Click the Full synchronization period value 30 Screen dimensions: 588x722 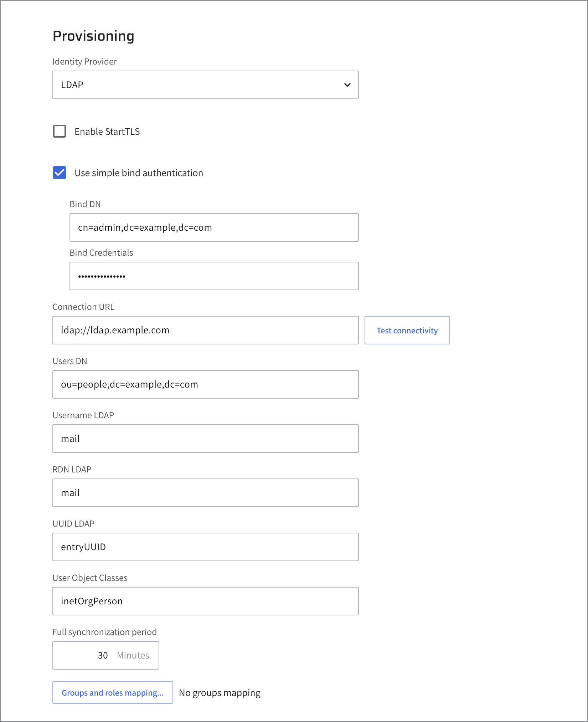coord(103,655)
